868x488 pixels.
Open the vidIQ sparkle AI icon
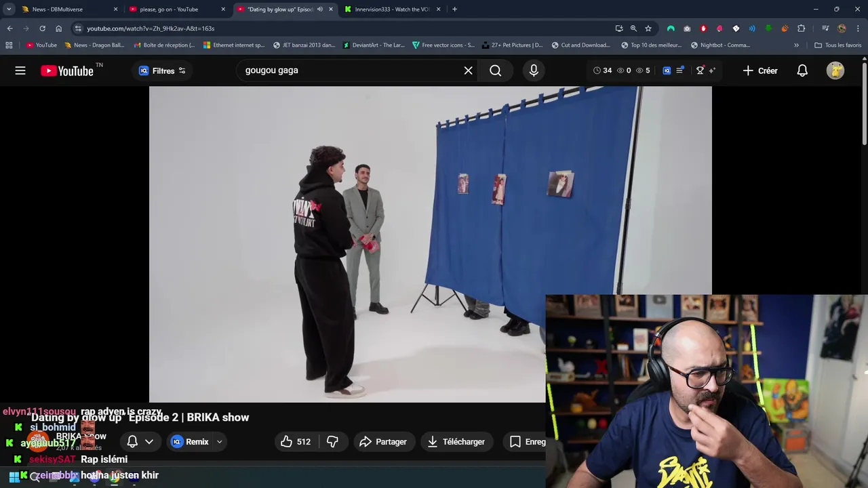tap(712, 70)
